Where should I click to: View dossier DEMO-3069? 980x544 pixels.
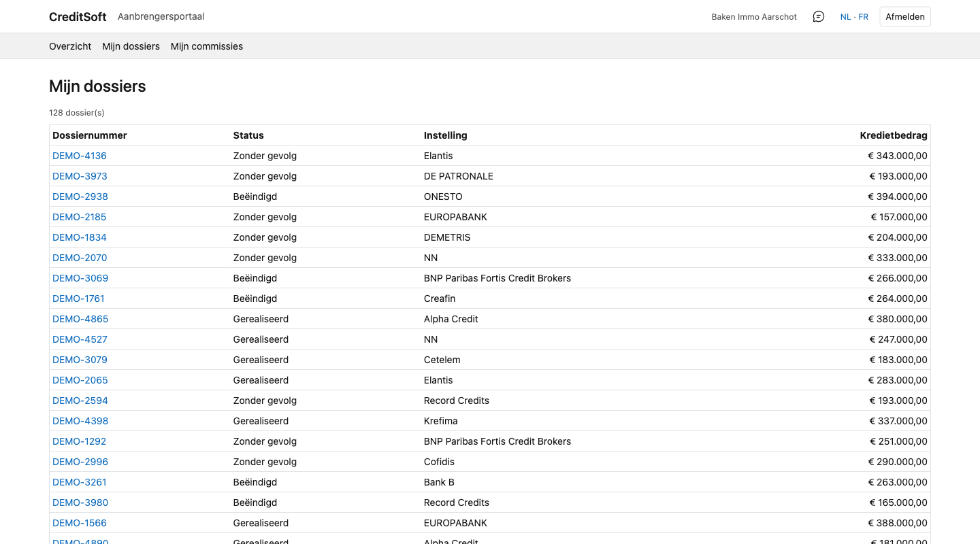click(80, 278)
